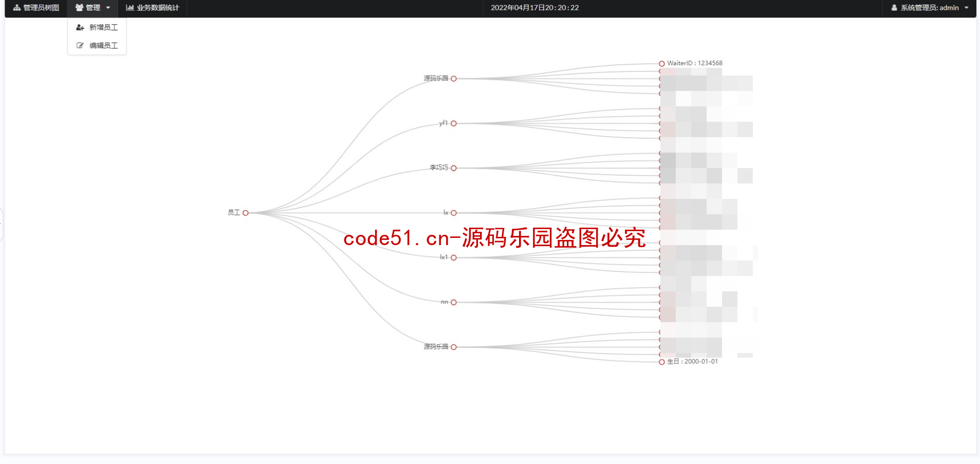The height and width of the screenshot is (464, 980).
Task: Collapse the lx employee node
Action: [454, 213]
